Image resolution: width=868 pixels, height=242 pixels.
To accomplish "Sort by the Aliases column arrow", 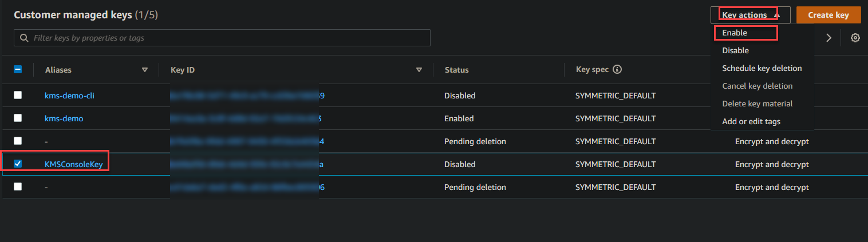I will point(144,70).
